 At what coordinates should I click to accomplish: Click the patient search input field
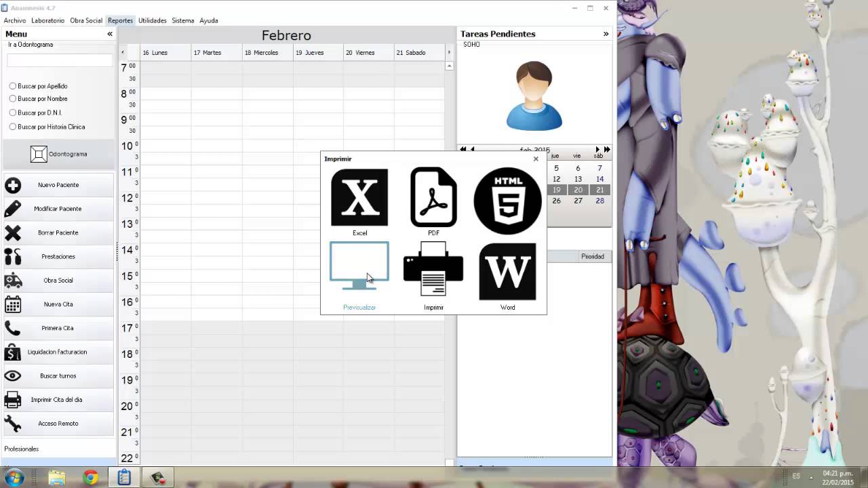pyautogui.click(x=60, y=60)
